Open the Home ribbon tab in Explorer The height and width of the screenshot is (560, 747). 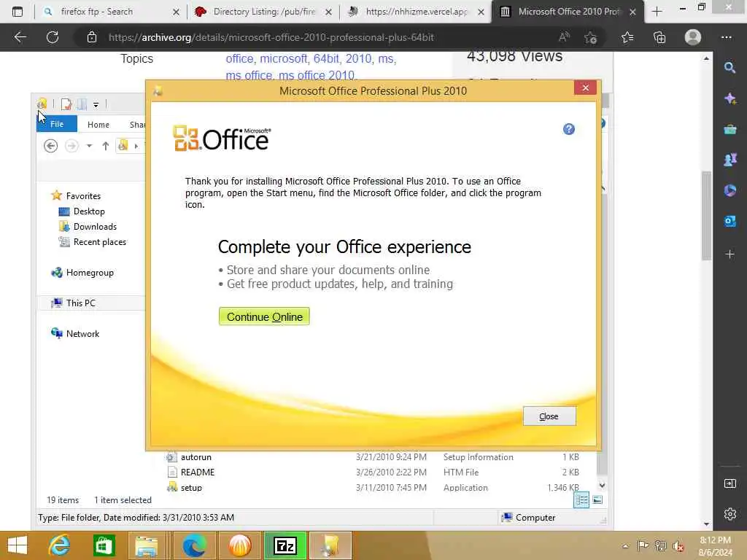[98, 124]
